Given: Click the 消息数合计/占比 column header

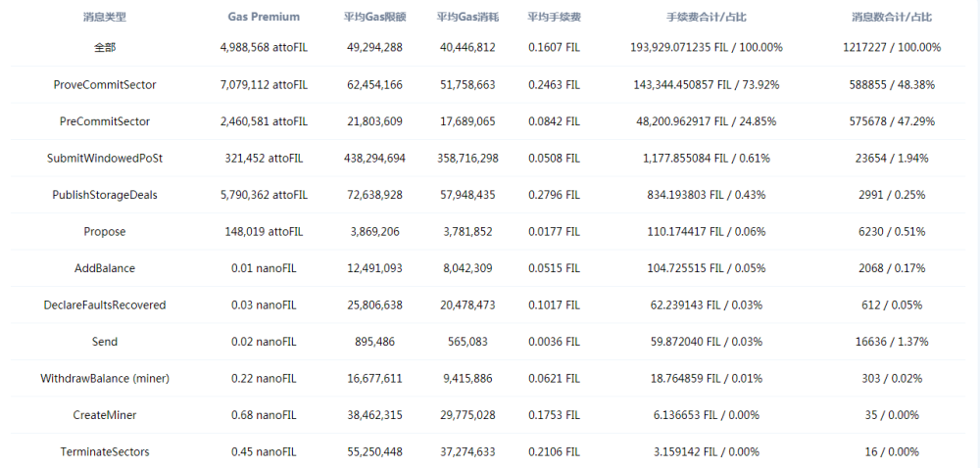Looking at the screenshot, I should pos(892,17).
